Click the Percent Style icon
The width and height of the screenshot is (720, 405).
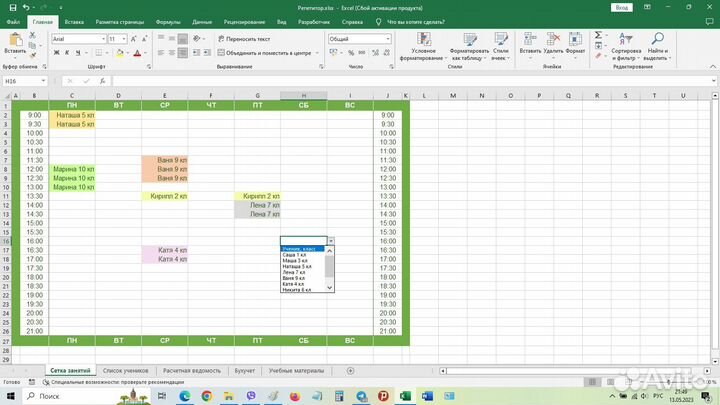point(351,53)
